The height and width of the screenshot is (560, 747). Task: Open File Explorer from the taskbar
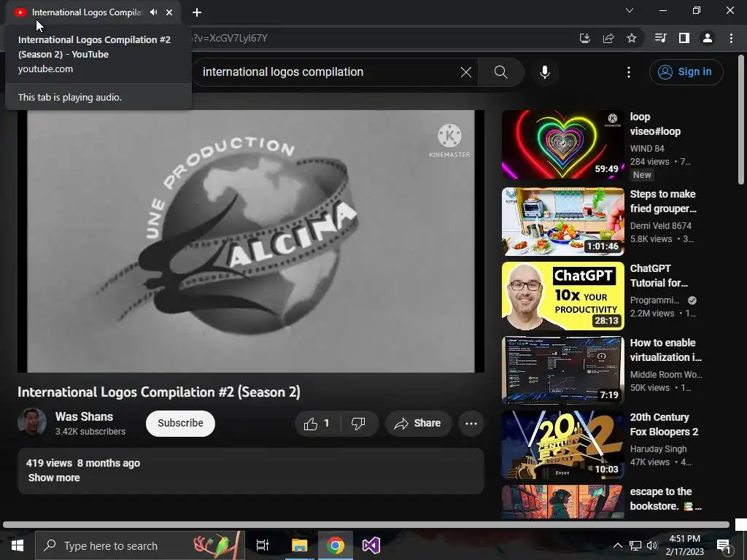pos(300,545)
